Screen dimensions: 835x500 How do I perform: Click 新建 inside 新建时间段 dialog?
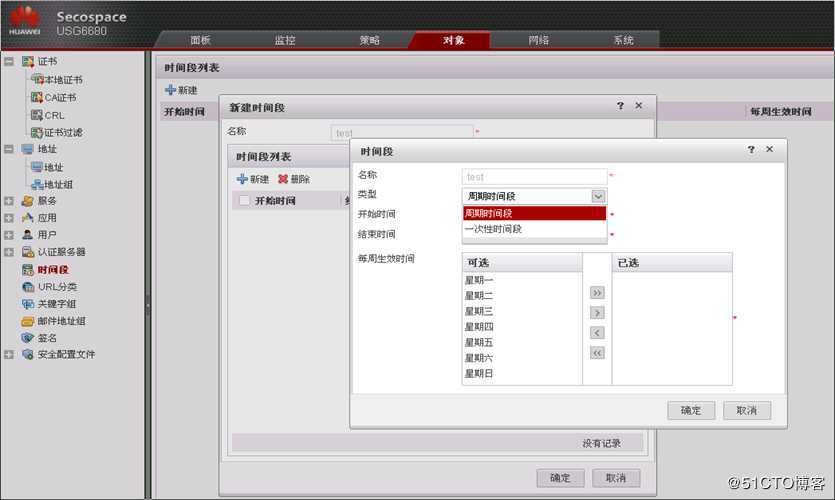pos(253,179)
